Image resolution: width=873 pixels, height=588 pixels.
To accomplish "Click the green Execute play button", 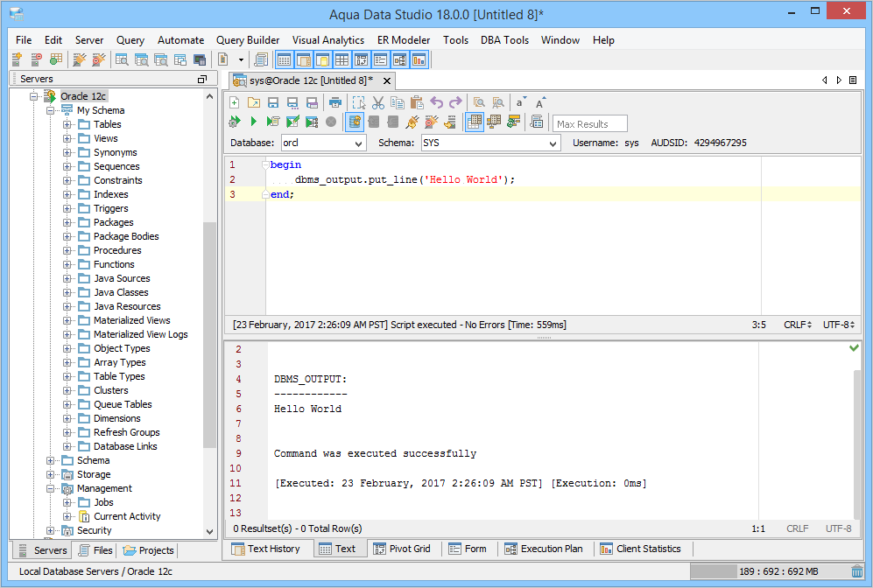I will click(254, 122).
